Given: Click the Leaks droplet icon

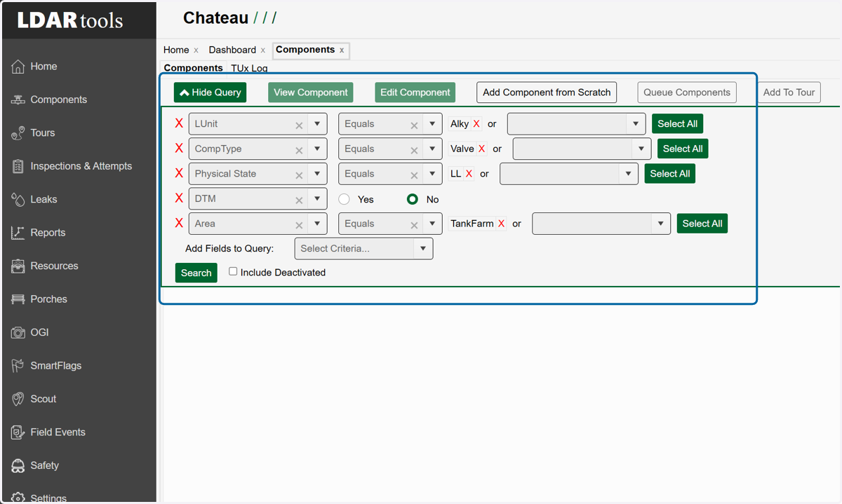Looking at the screenshot, I should [x=18, y=200].
